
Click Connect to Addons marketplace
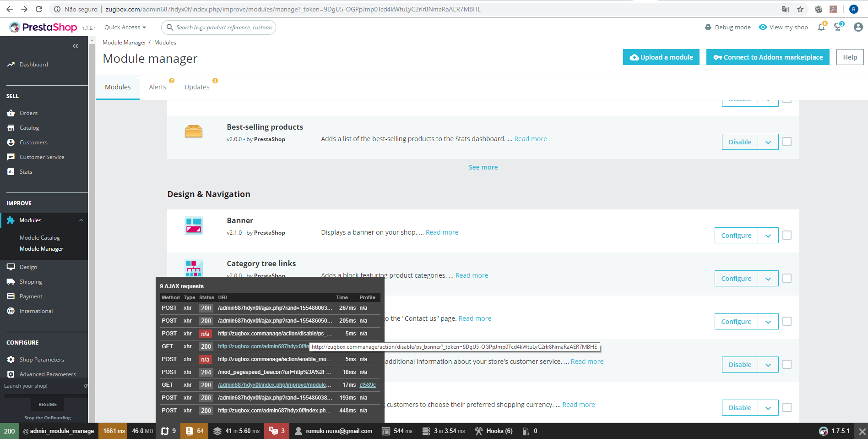768,57
